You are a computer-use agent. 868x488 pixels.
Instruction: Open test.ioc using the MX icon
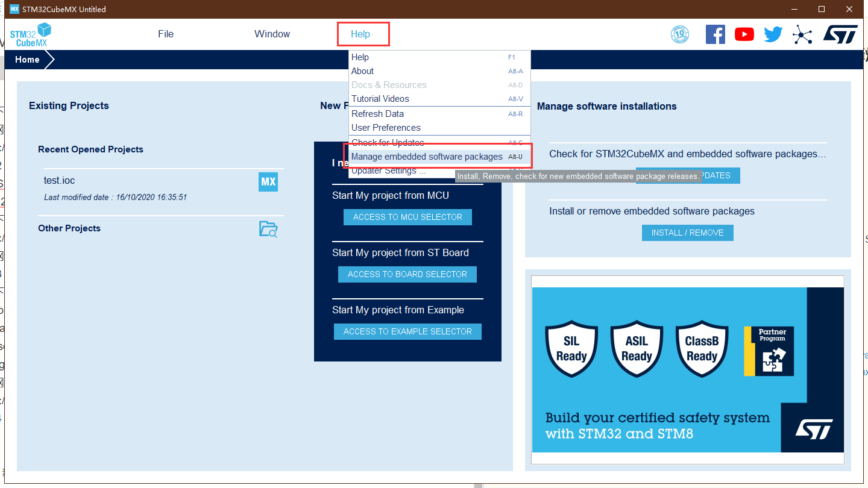tap(268, 182)
